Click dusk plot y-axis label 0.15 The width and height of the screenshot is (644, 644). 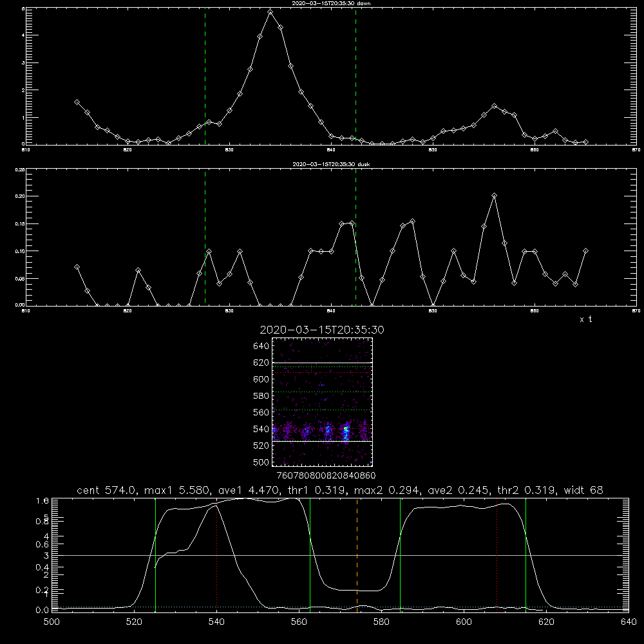[20, 224]
